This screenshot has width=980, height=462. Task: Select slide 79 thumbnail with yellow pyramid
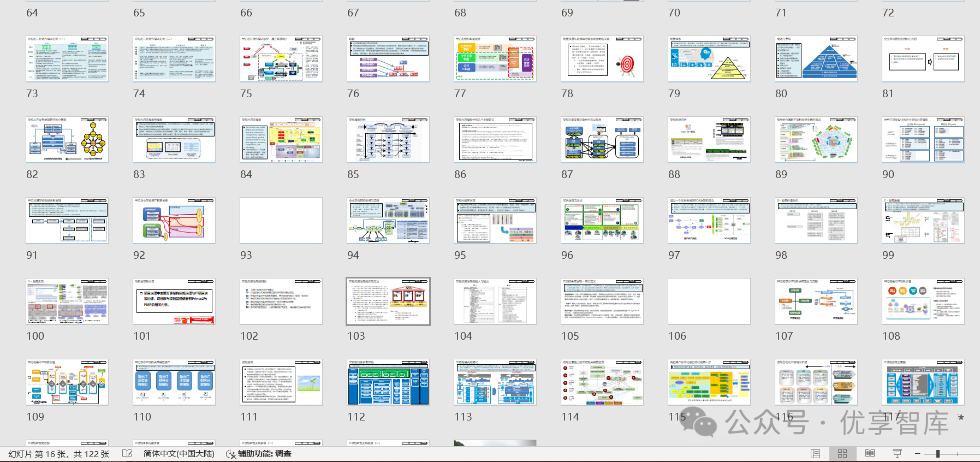[x=709, y=59]
